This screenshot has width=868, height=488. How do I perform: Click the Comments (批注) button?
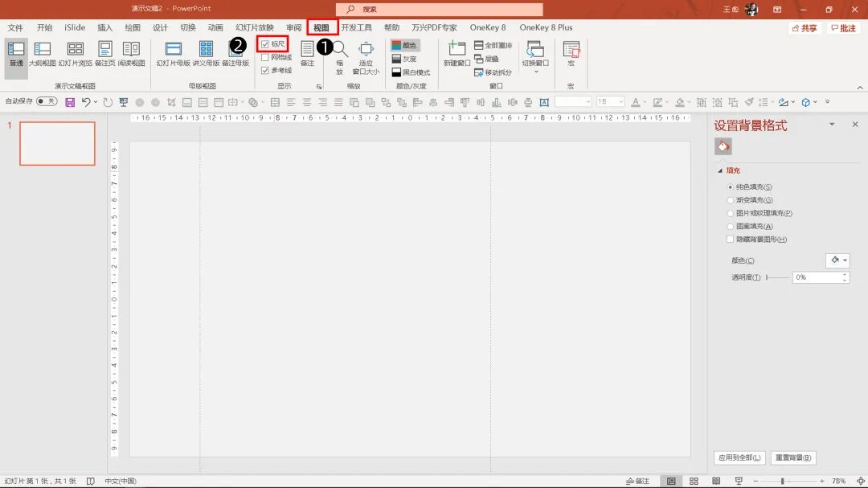[844, 28]
